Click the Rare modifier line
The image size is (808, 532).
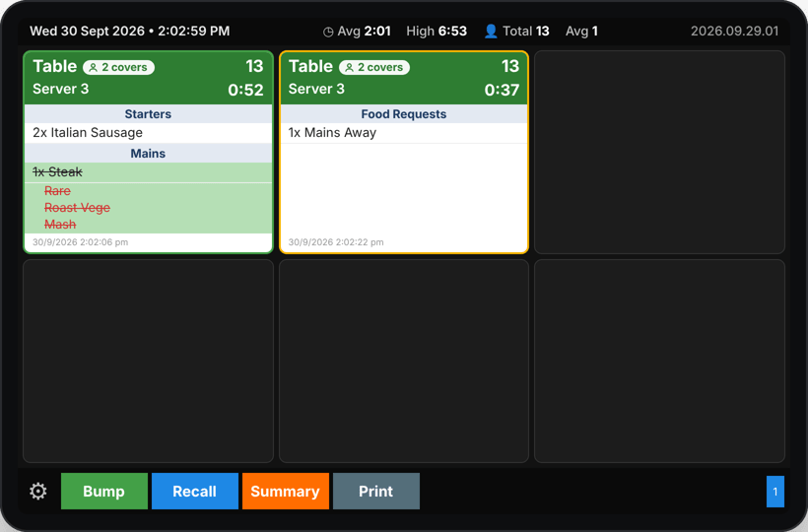tap(57, 191)
